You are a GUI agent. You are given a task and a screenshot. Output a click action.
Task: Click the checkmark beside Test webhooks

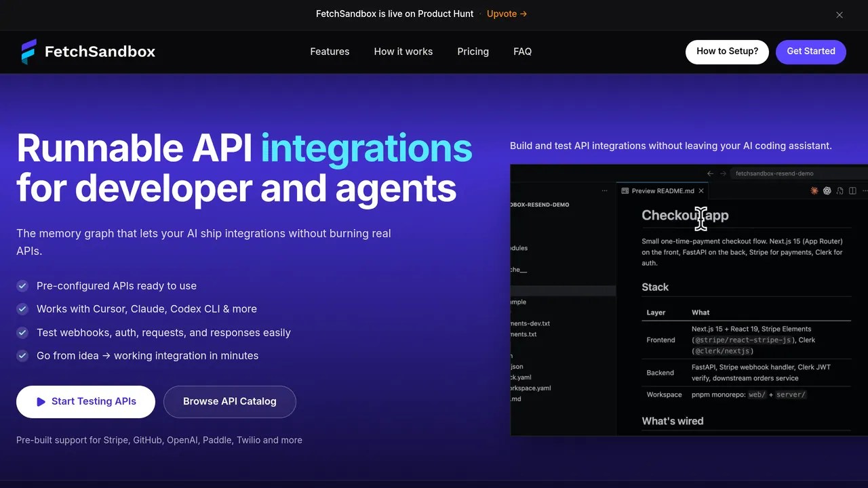click(22, 333)
